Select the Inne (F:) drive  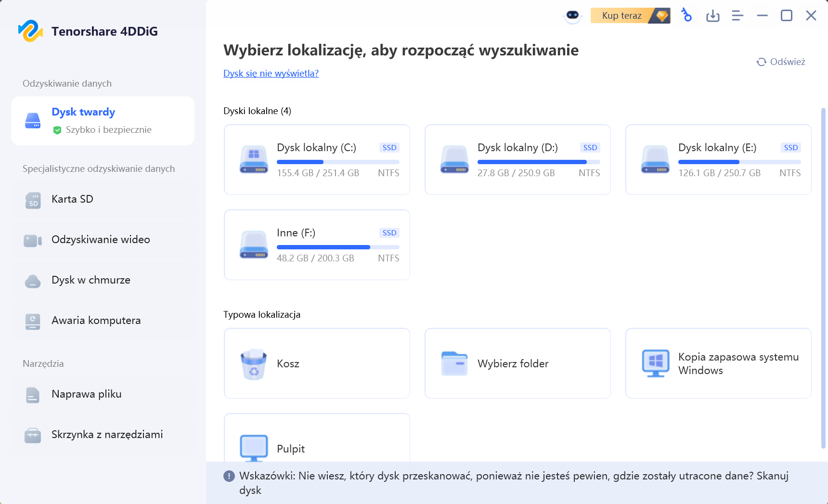317,245
